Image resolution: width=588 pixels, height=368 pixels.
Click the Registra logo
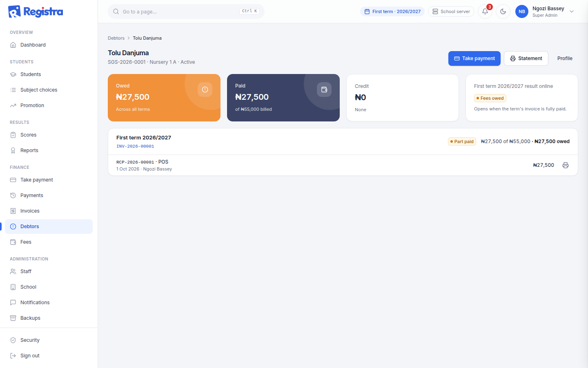[x=36, y=11]
